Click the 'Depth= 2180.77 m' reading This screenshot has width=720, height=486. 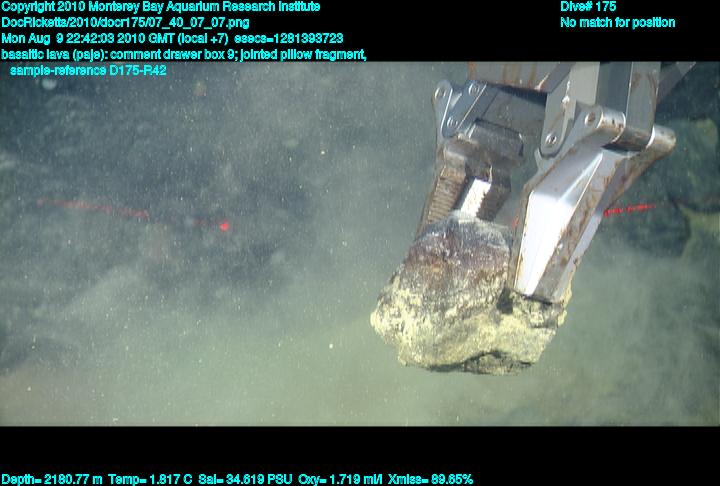[x=52, y=480]
